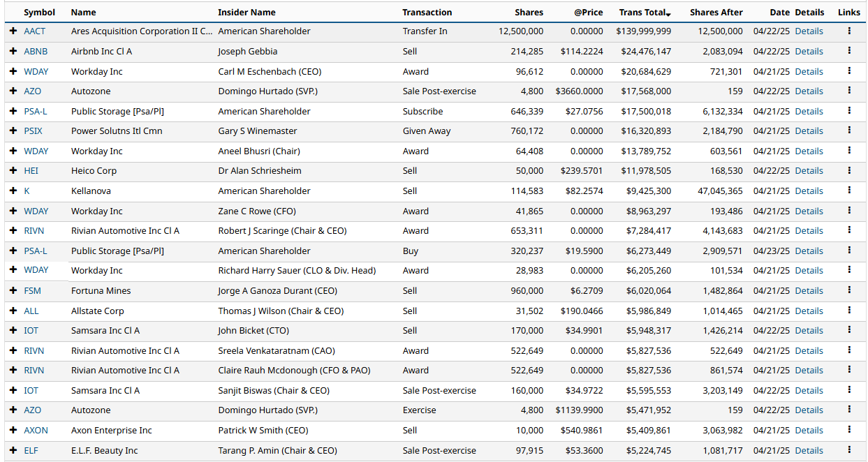Image resolution: width=868 pixels, height=462 pixels.
Task: Open the ABNB symbol link
Action: 36,51
